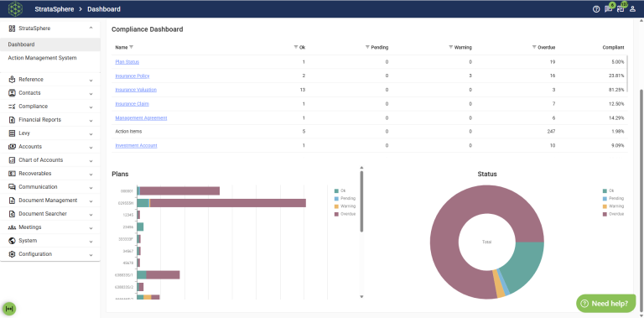Toggle Pending series in Plans legend

[344, 199]
